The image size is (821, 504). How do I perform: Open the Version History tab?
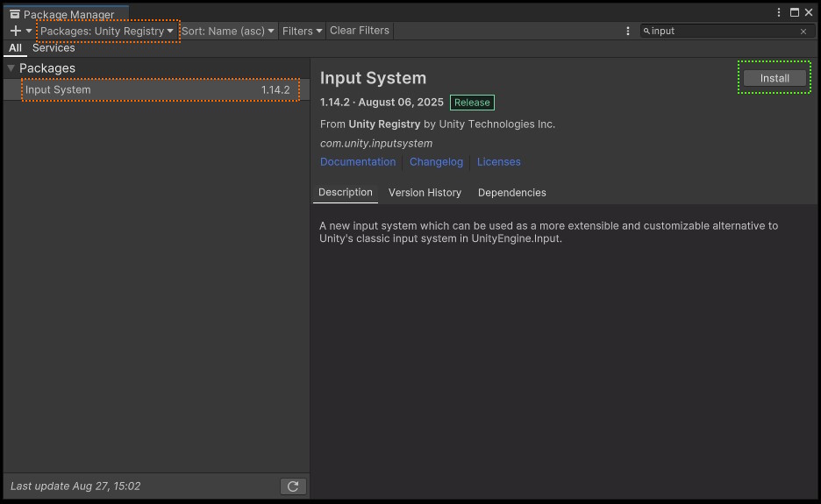[425, 193]
